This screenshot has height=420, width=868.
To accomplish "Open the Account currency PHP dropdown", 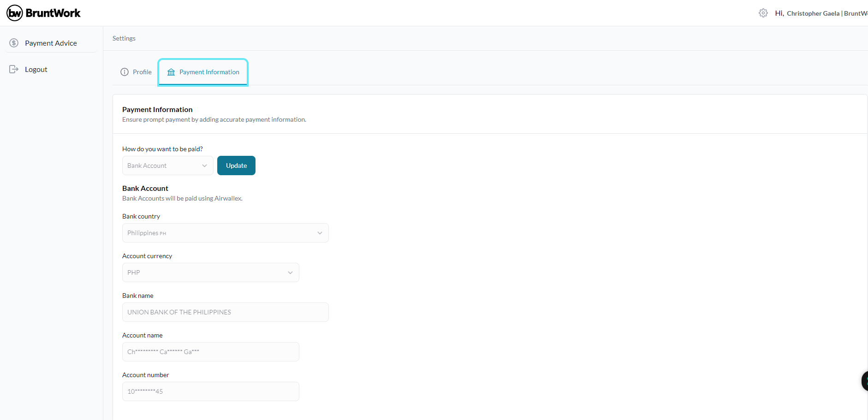I will [210, 272].
